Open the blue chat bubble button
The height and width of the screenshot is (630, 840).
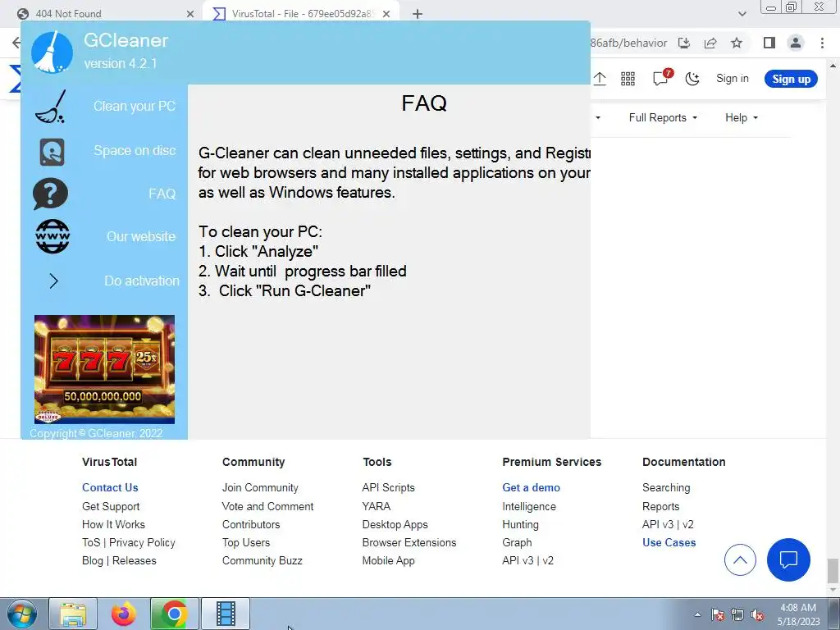[788, 559]
